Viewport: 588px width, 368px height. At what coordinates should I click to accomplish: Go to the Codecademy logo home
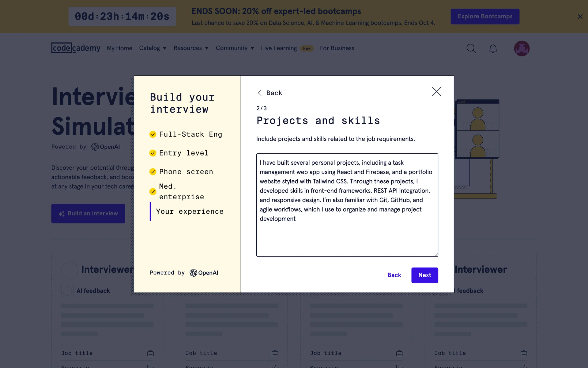pos(76,48)
